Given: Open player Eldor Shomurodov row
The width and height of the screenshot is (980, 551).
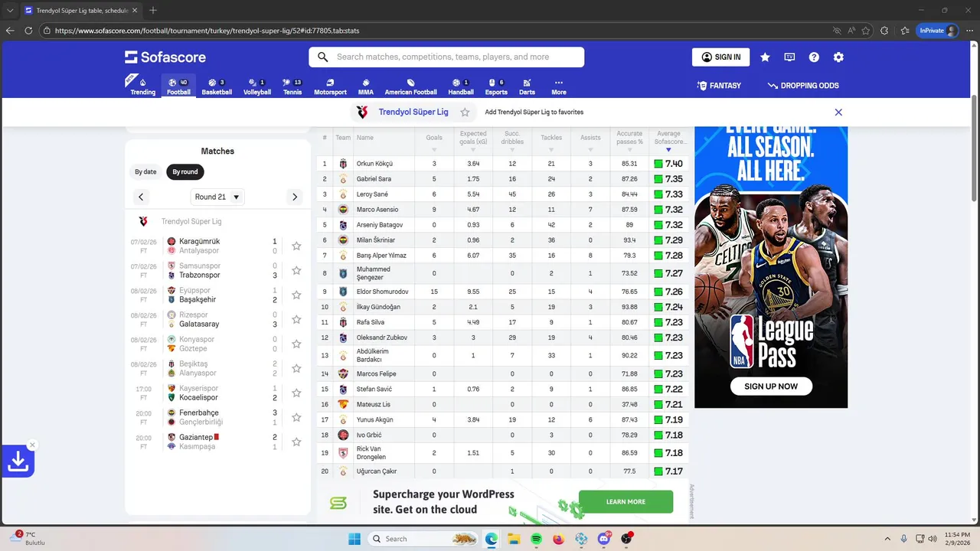Looking at the screenshot, I should pyautogui.click(x=502, y=292).
